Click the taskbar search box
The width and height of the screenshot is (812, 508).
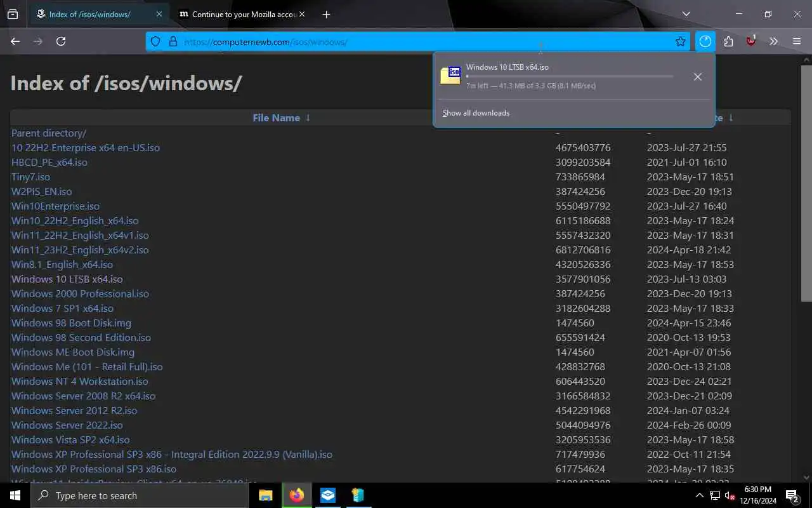click(140, 495)
